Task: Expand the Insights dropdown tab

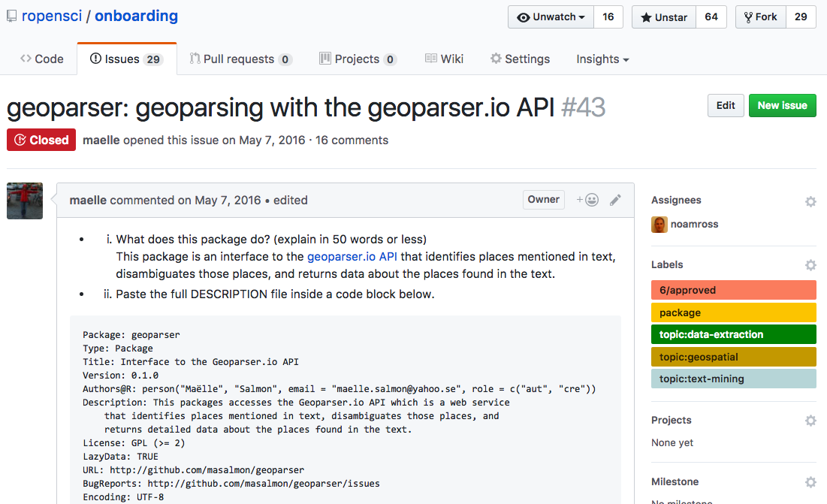Action: 602,59
